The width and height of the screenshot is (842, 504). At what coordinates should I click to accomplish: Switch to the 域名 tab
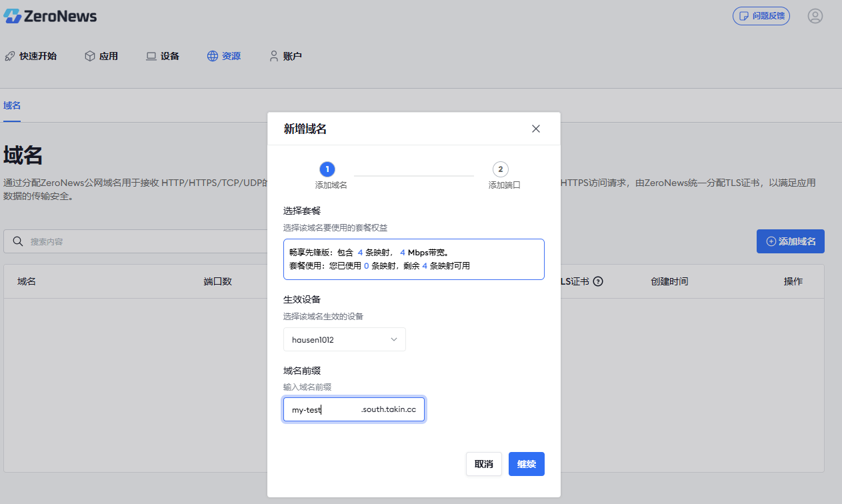[x=11, y=105]
